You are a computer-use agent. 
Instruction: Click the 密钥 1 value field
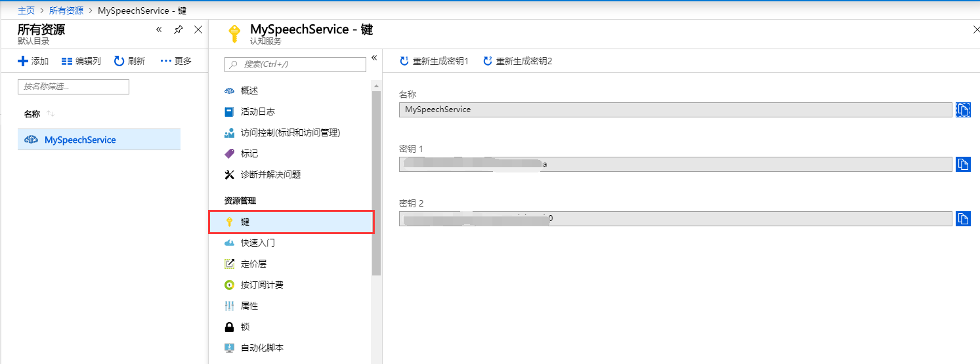(675, 164)
